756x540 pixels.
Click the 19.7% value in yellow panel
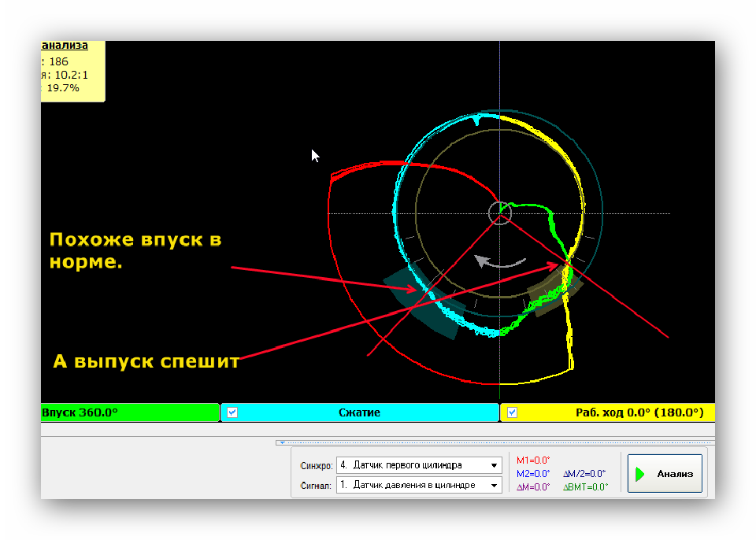click(63, 87)
